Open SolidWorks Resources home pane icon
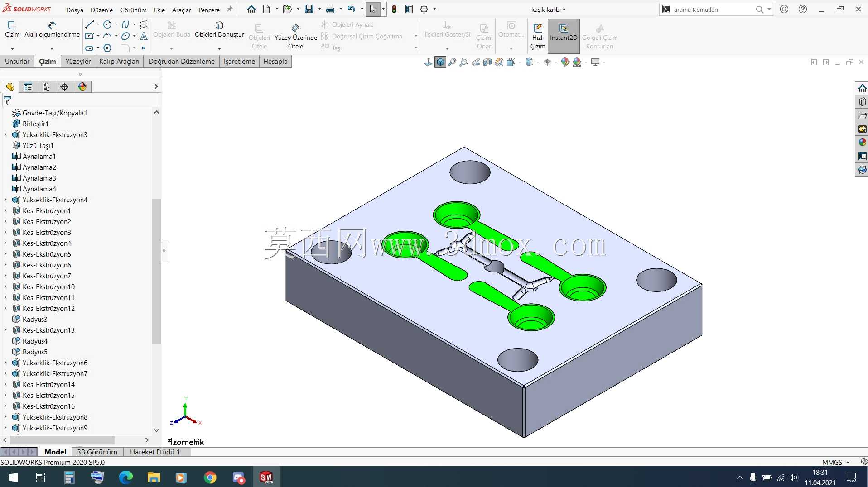This screenshot has width=868, height=487. pos(862,88)
